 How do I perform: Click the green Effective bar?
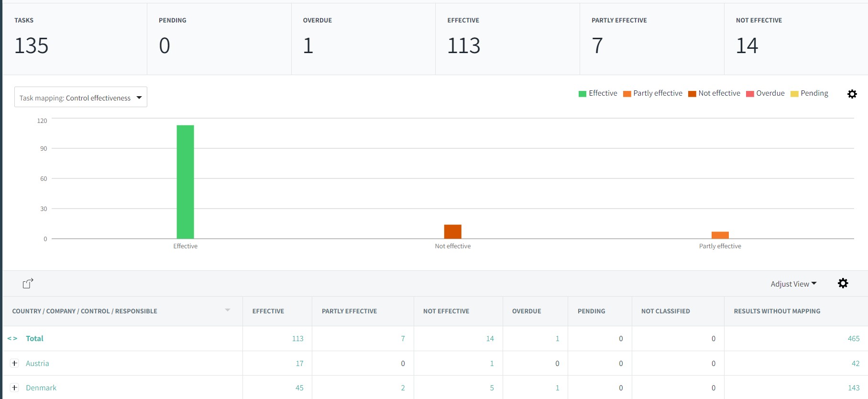(x=185, y=182)
